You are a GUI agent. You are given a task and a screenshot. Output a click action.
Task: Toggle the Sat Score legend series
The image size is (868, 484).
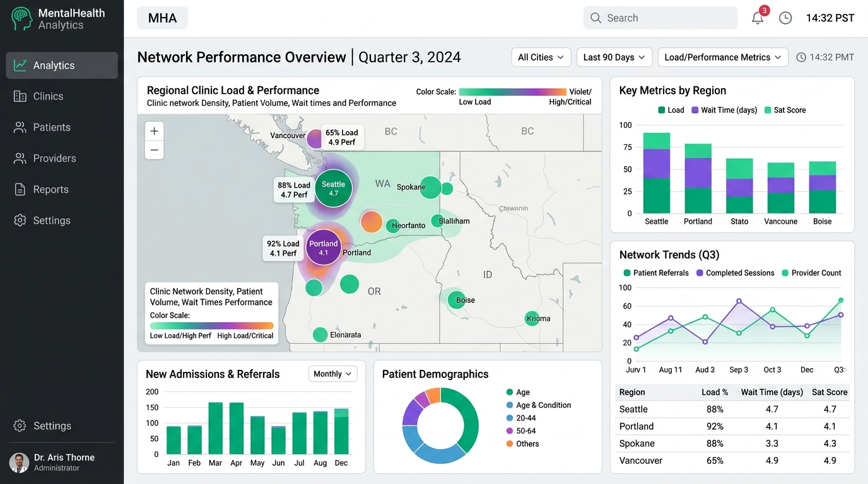[785, 110]
